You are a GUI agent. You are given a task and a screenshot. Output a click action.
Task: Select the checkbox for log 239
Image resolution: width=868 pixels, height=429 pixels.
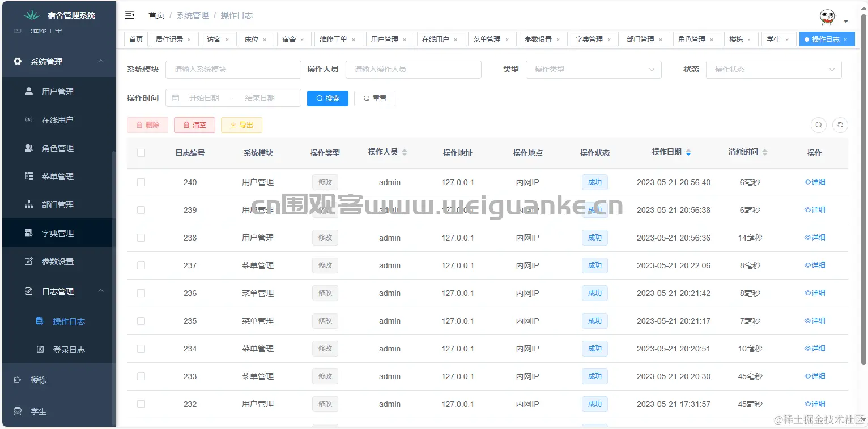tap(141, 210)
